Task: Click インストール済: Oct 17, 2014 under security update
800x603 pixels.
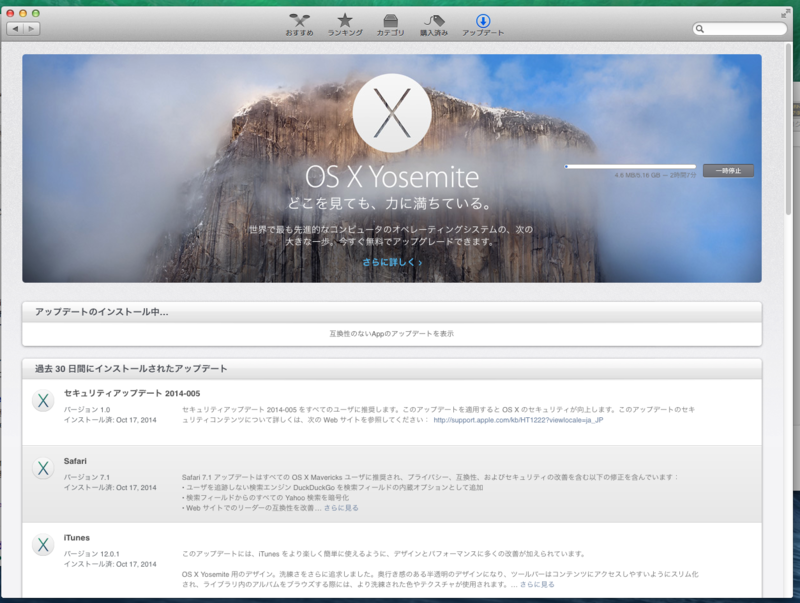Action: (110, 420)
